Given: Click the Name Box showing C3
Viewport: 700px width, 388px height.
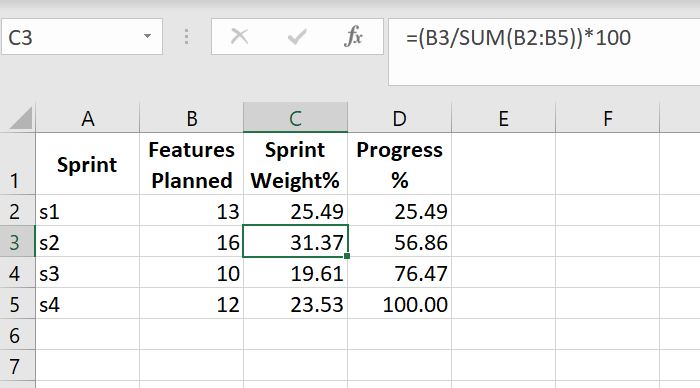Looking at the screenshot, I should tap(82, 37).
